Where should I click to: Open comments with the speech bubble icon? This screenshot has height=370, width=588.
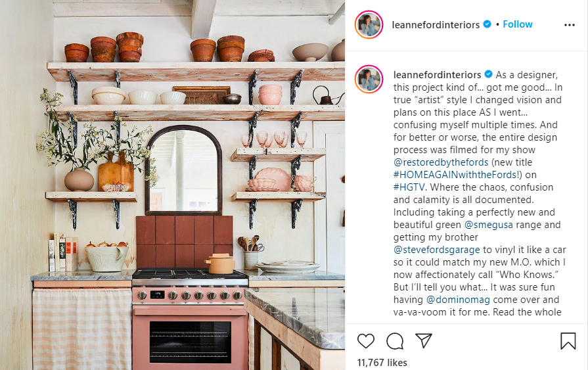tap(395, 341)
